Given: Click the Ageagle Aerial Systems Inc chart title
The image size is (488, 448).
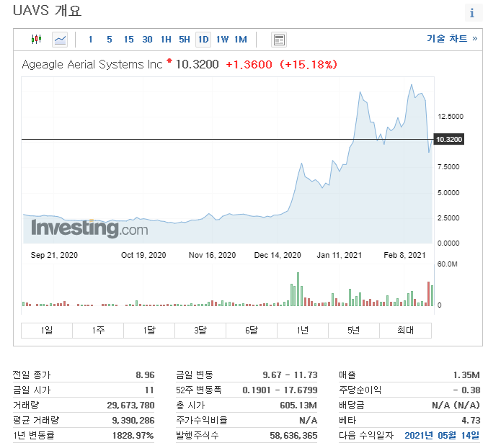Looking at the screenshot, I should 92,64.
